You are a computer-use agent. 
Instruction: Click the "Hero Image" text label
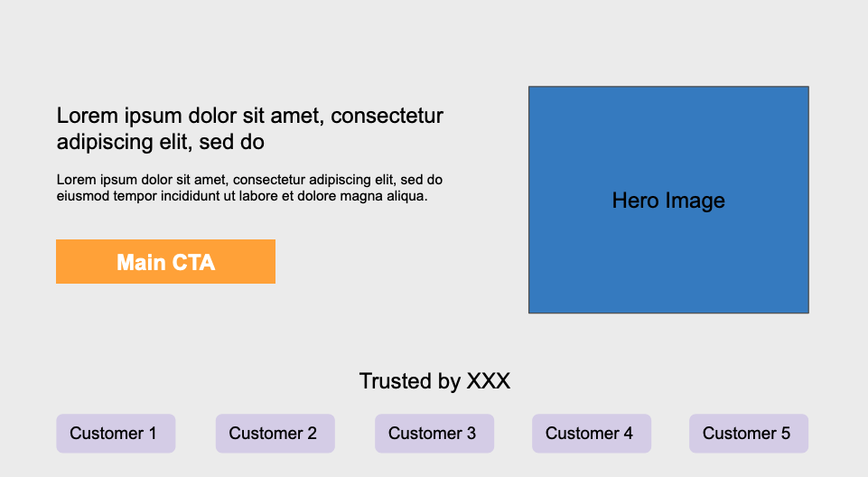click(668, 201)
